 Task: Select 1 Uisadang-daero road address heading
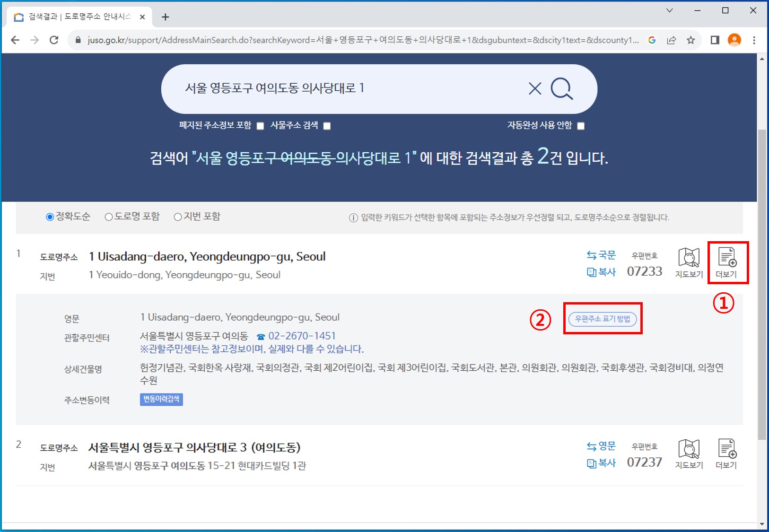207,257
